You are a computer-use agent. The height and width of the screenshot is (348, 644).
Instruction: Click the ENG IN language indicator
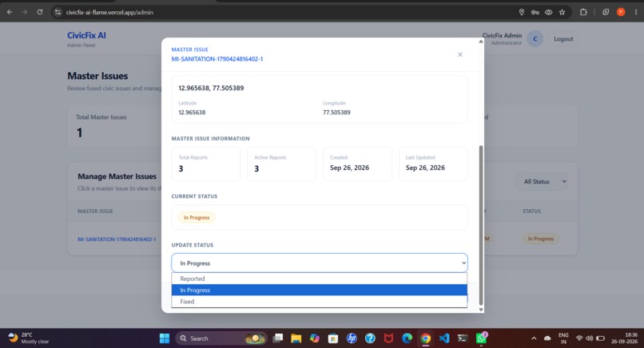563,338
